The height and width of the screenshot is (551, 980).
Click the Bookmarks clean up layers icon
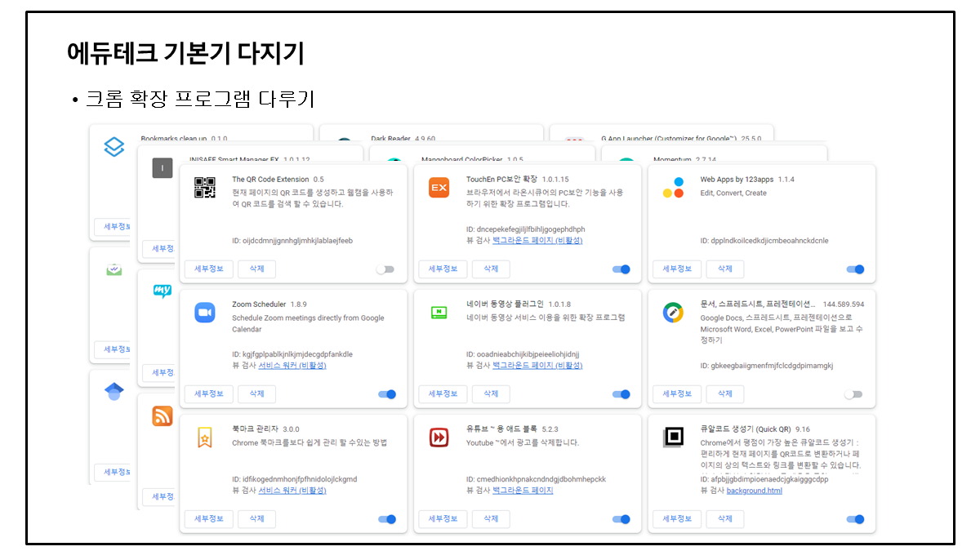pos(114,147)
